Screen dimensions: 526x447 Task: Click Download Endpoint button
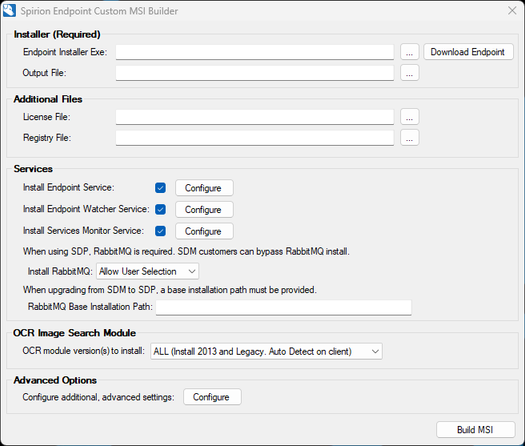[x=468, y=52]
